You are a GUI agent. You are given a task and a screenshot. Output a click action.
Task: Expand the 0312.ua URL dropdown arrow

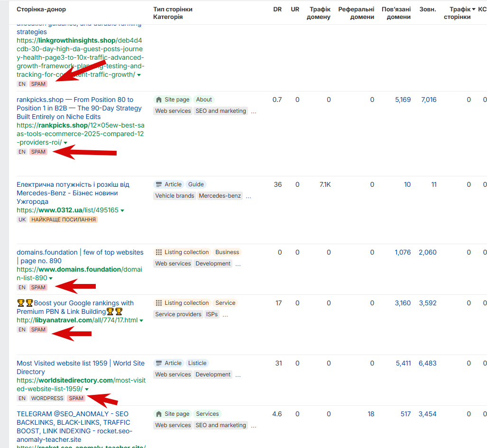point(122,210)
